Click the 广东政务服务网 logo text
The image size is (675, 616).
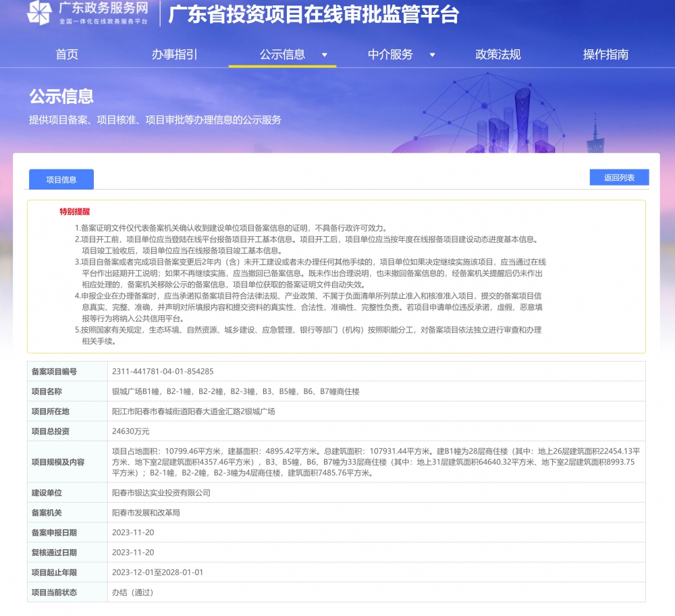tap(103, 9)
